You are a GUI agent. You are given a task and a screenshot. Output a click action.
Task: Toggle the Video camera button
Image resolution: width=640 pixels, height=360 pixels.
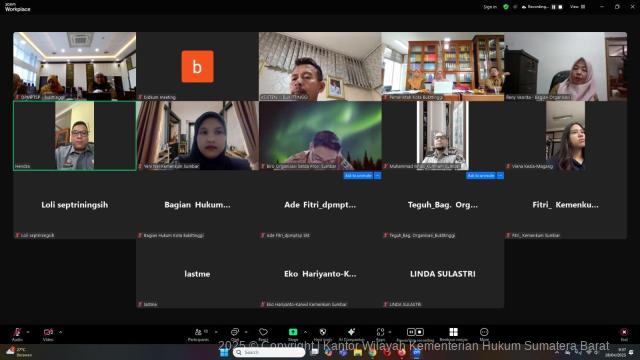[48, 334]
